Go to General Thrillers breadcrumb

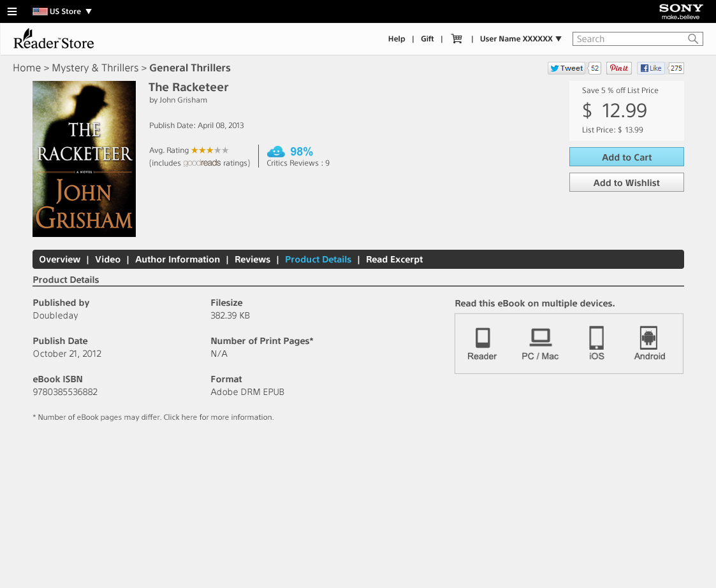click(x=190, y=68)
